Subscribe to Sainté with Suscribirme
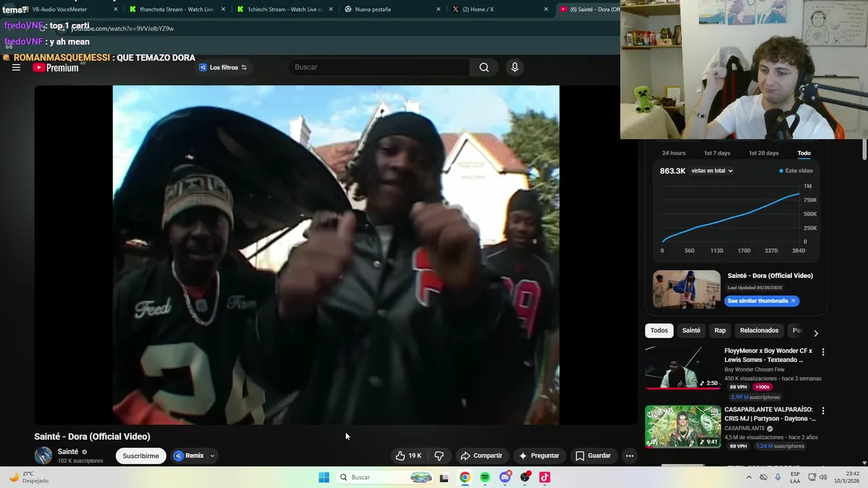The image size is (868, 488). (140, 455)
